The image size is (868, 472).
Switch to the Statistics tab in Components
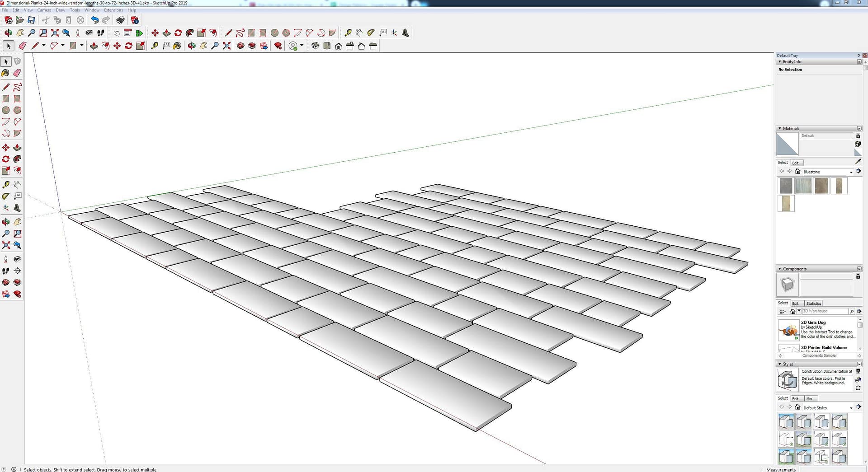[813, 304]
